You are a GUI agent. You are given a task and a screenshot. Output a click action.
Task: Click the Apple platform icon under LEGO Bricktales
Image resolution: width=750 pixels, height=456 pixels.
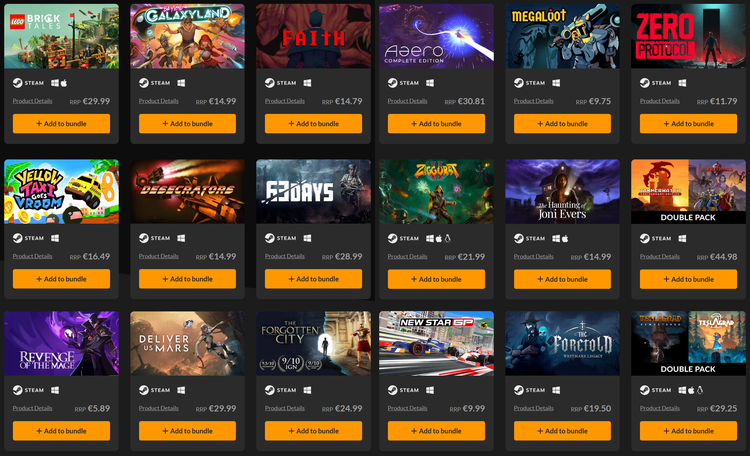[64, 83]
